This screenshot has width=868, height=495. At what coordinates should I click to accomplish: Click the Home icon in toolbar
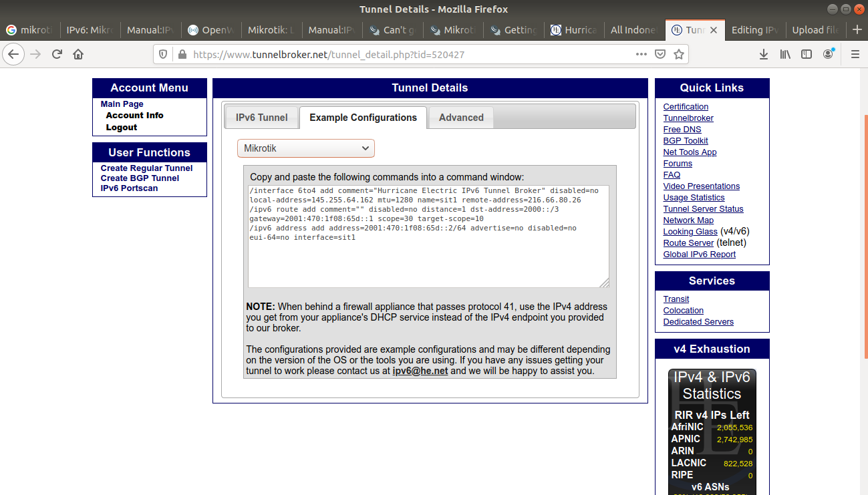(x=78, y=54)
